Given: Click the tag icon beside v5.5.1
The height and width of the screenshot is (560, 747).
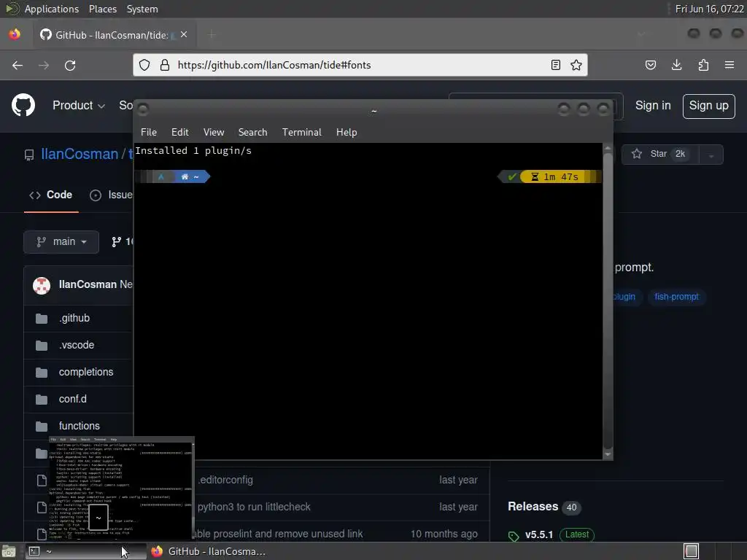Looking at the screenshot, I should click(x=514, y=536).
